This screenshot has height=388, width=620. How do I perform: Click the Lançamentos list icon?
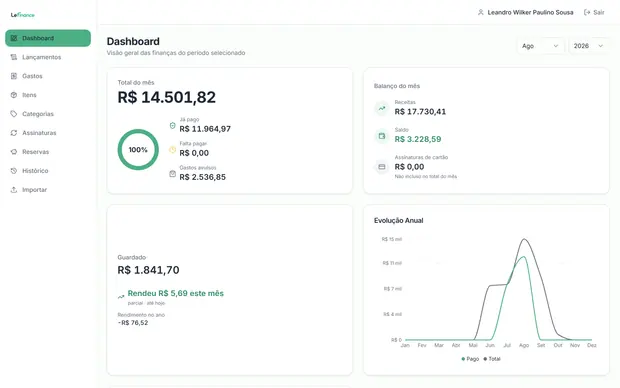14,57
